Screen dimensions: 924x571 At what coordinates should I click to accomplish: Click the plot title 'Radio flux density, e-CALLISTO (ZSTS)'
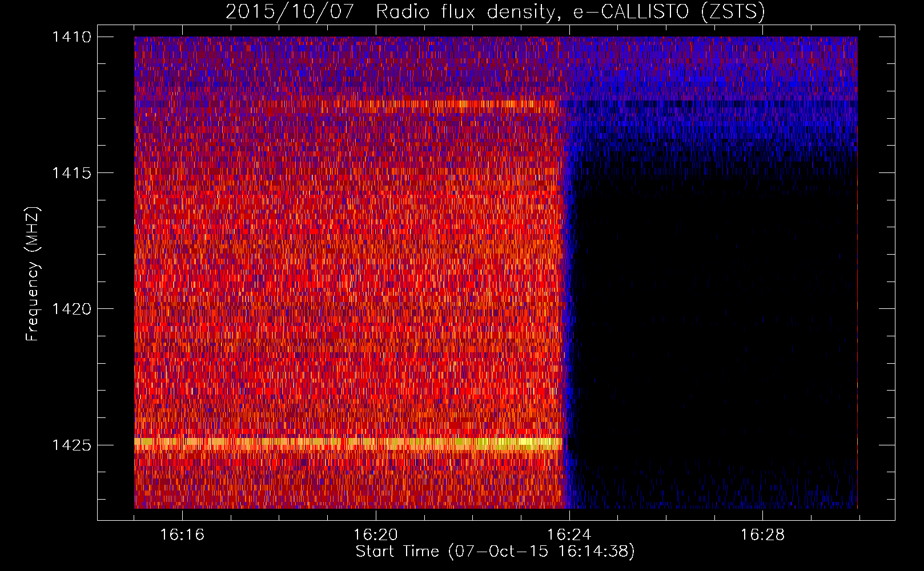click(570, 12)
